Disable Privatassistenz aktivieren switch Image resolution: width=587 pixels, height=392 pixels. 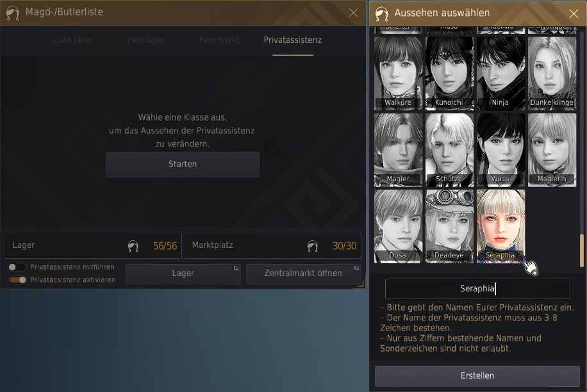point(17,280)
